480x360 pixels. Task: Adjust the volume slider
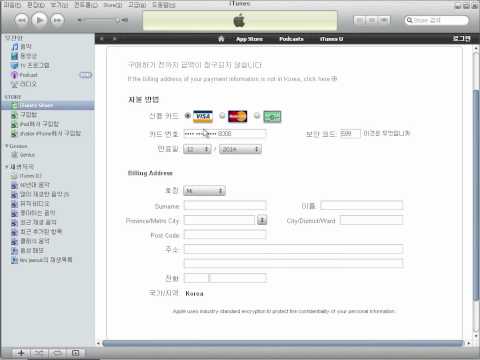tap(100, 20)
